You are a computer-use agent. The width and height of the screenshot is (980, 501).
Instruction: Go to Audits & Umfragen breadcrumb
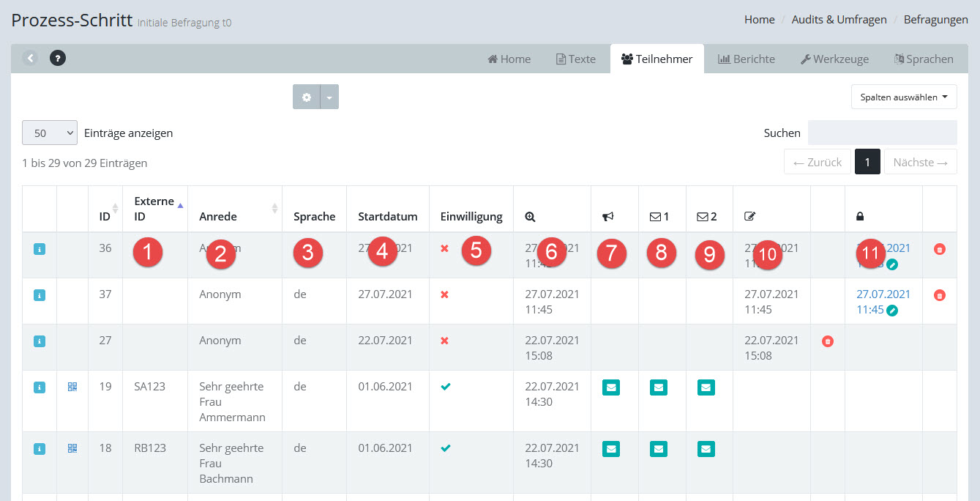point(839,20)
